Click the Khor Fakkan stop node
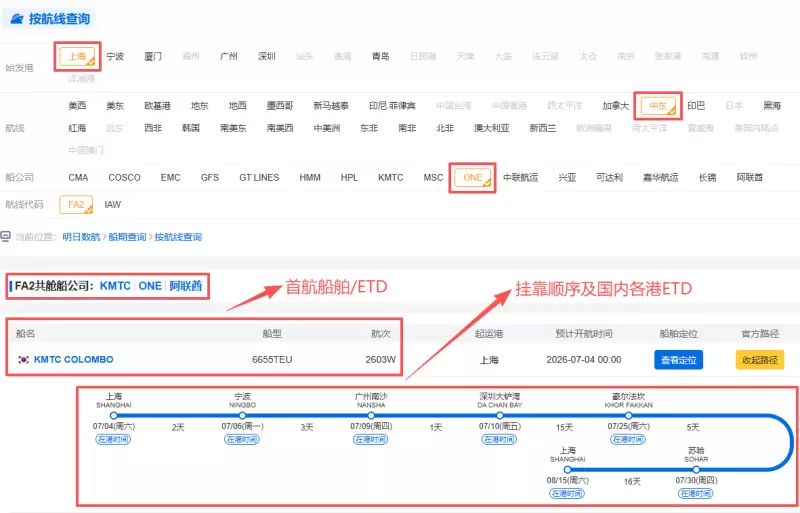 tap(629, 416)
